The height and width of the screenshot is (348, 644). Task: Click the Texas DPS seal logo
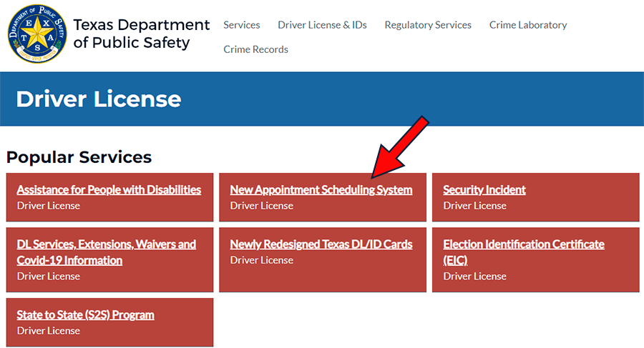tap(37, 34)
